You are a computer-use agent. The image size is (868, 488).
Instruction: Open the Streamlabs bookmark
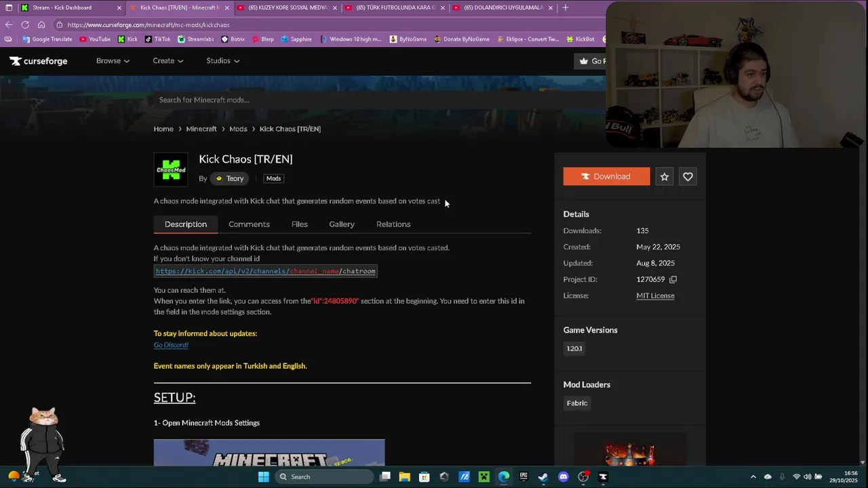[196, 39]
